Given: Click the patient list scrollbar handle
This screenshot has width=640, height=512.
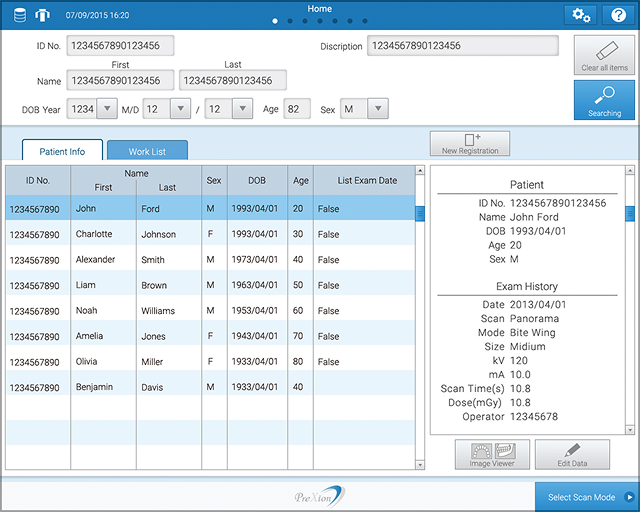Looking at the screenshot, I should 420,213.
